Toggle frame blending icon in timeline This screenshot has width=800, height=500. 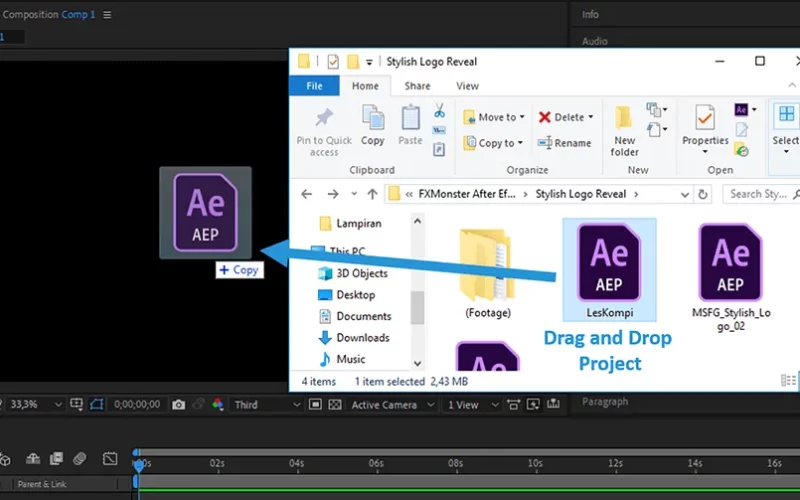56,459
